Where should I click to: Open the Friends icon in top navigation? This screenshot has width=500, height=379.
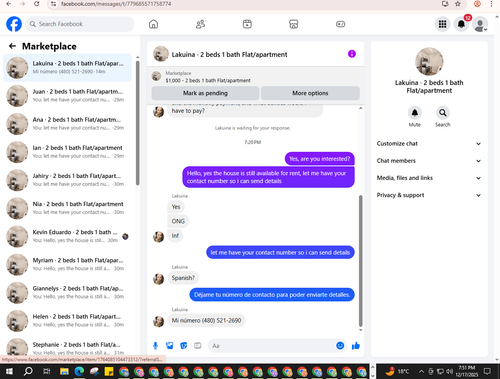coord(200,24)
